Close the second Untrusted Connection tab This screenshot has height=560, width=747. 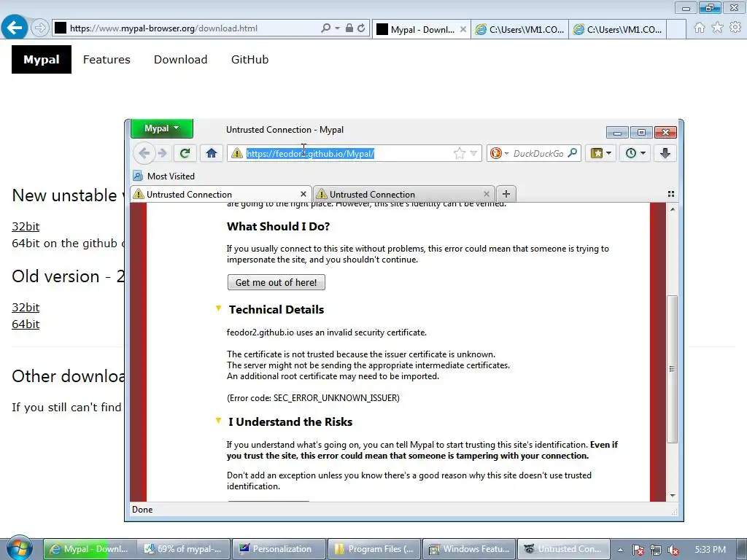pyautogui.click(x=486, y=194)
